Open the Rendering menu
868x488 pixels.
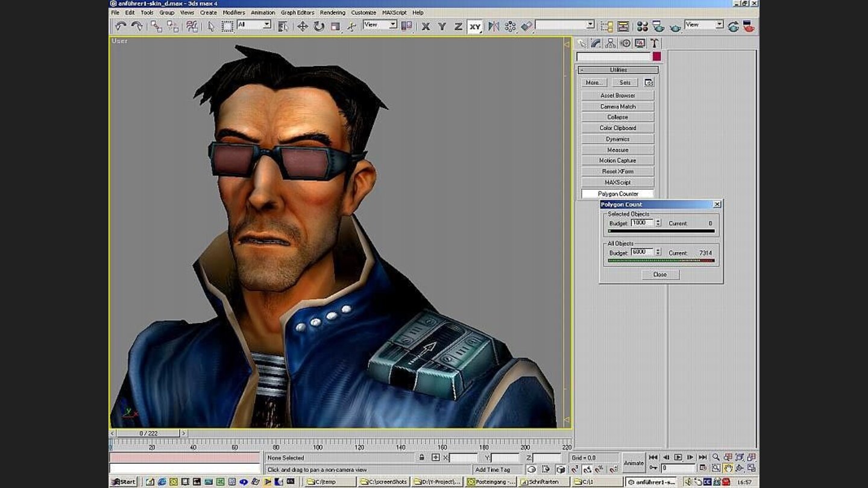pyautogui.click(x=333, y=13)
